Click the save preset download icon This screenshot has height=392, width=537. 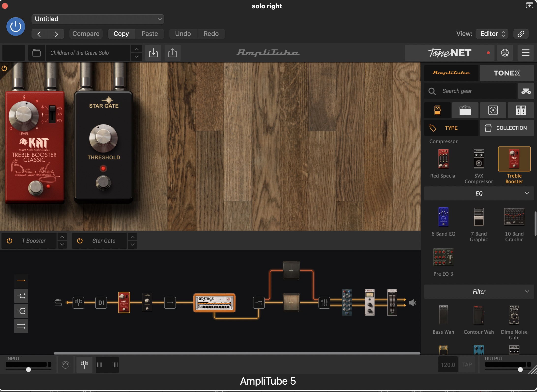153,53
